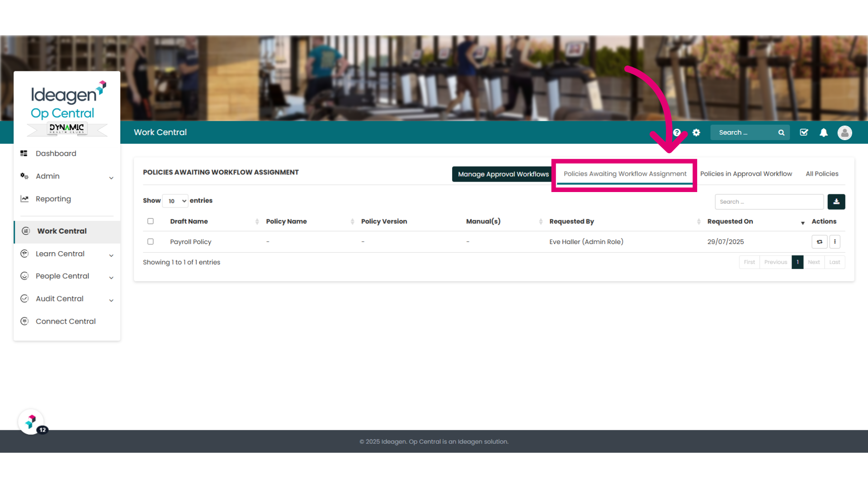Switch to the All Policies tab
This screenshot has width=868, height=488.
coord(822,174)
